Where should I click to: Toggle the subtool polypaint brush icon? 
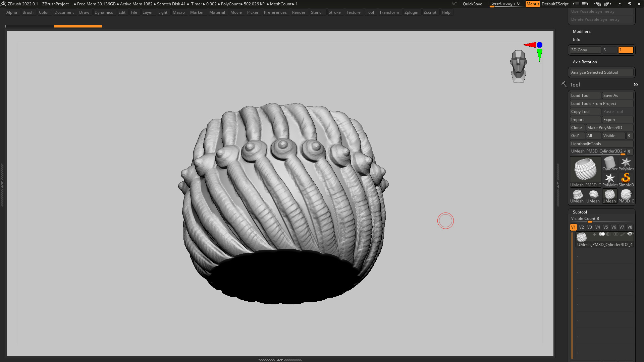623,234
